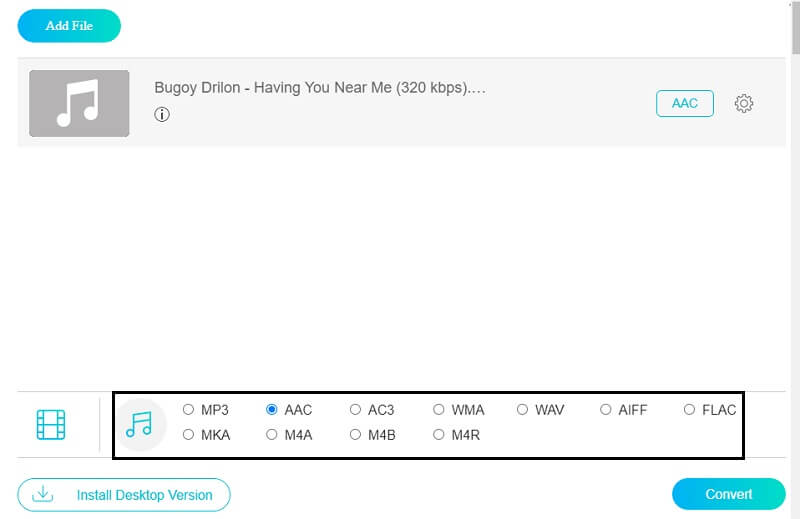
Task: Click the music file thumbnail
Action: pyautogui.click(x=79, y=104)
